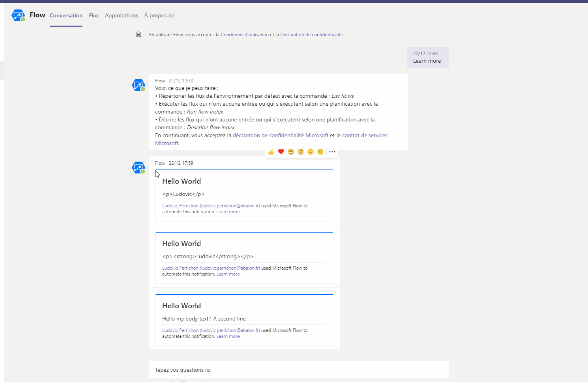The image size is (588, 382).
Task: Focus the 'Tapez vos questions ici' message box
Action: point(299,370)
